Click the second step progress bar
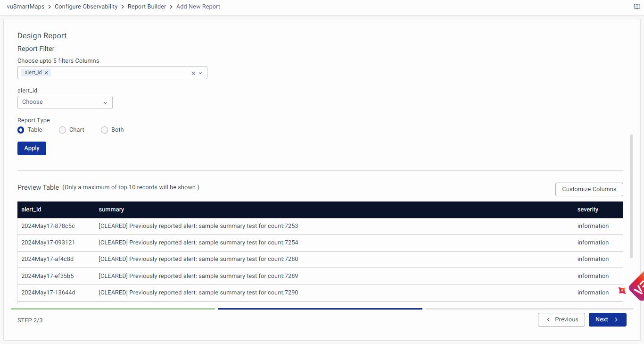Image resolution: width=644 pixels, height=344 pixels. coord(320,309)
